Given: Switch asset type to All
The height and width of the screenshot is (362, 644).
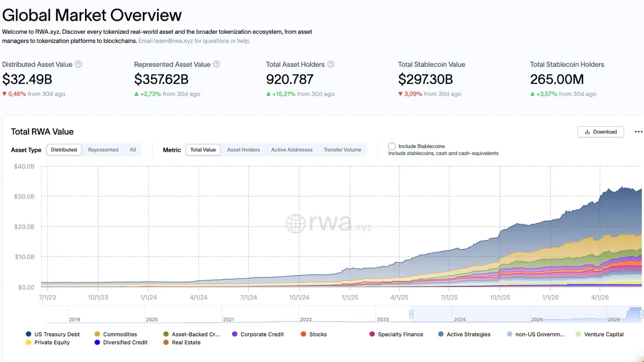Looking at the screenshot, I should (133, 150).
